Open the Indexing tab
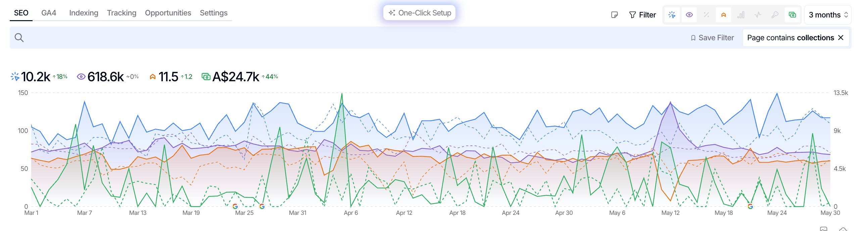This screenshot has height=231, width=868. (84, 13)
